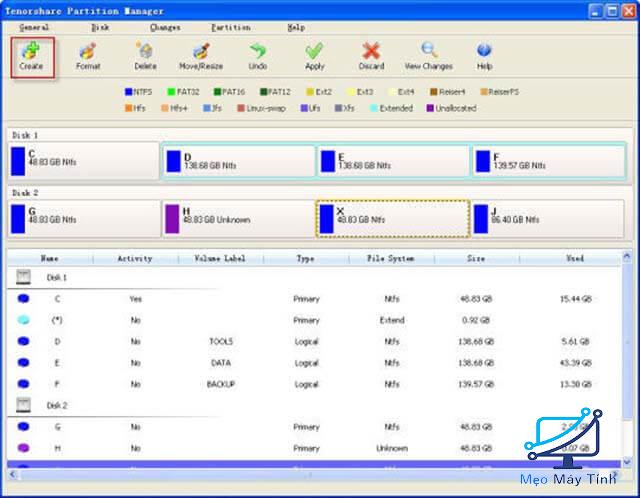
Task: Click the File System column header
Action: pyautogui.click(x=391, y=258)
